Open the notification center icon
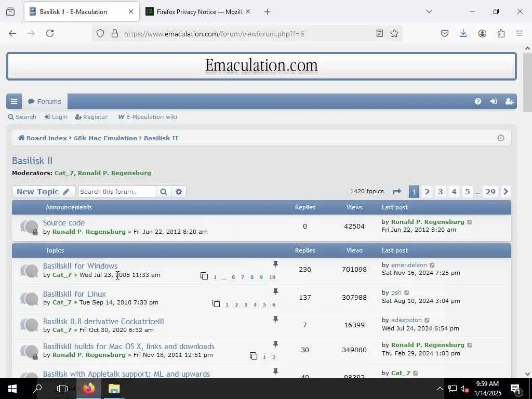The height and width of the screenshot is (399, 532). click(x=516, y=389)
